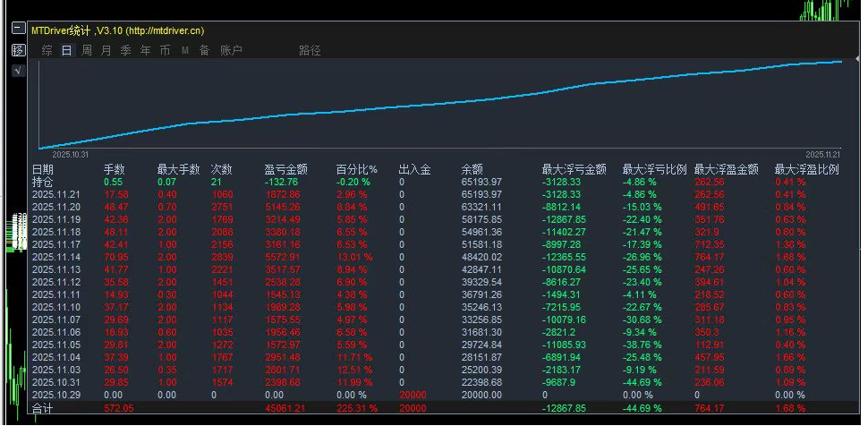This screenshot has height=426, width=868.
Task: Click the 次数 column header
Action: coord(221,169)
